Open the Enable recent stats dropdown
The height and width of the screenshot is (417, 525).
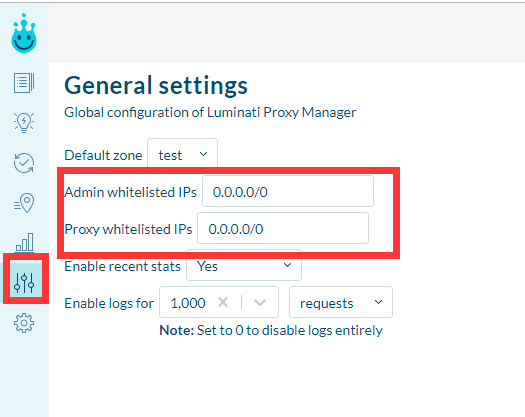coord(244,266)
